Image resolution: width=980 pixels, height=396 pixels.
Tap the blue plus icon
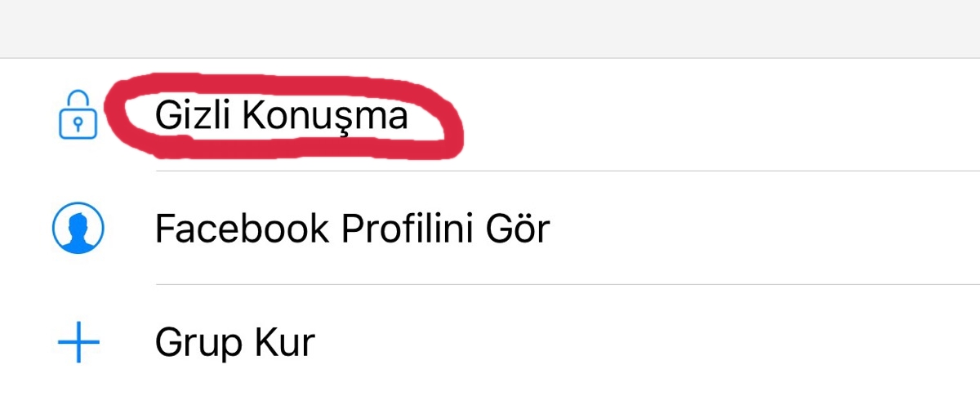(78, 342)
